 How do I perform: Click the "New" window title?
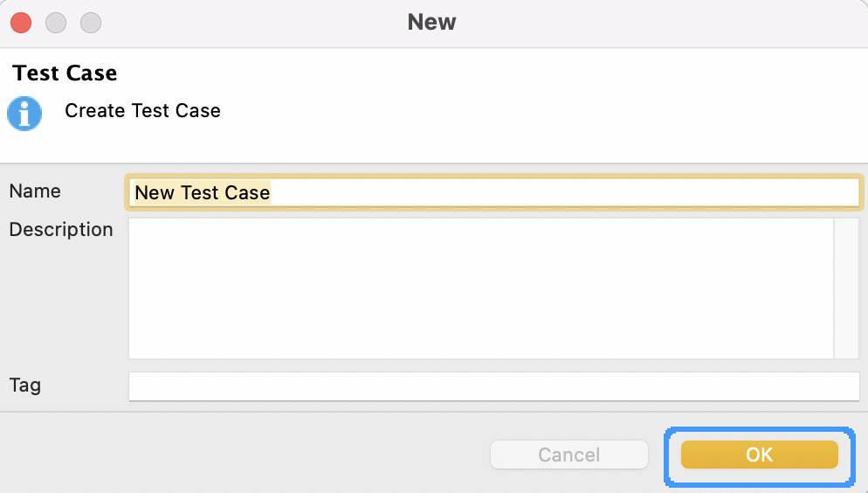(431, 22)
